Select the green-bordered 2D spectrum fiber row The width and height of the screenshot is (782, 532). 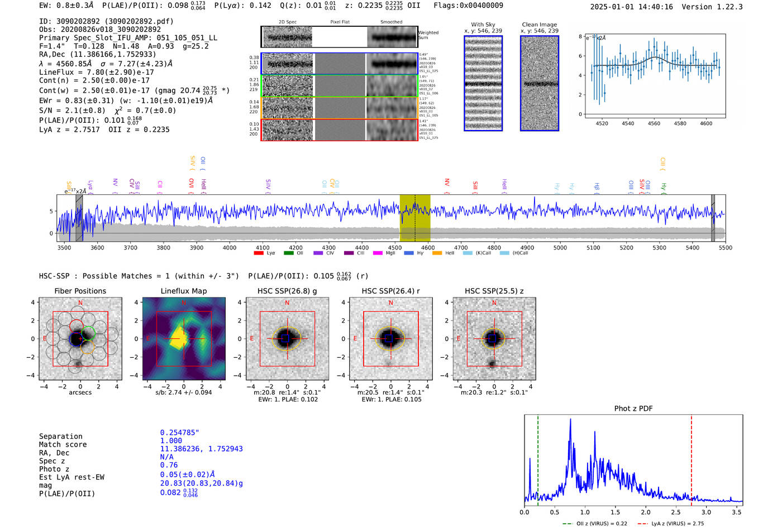[x=340, y=86]
